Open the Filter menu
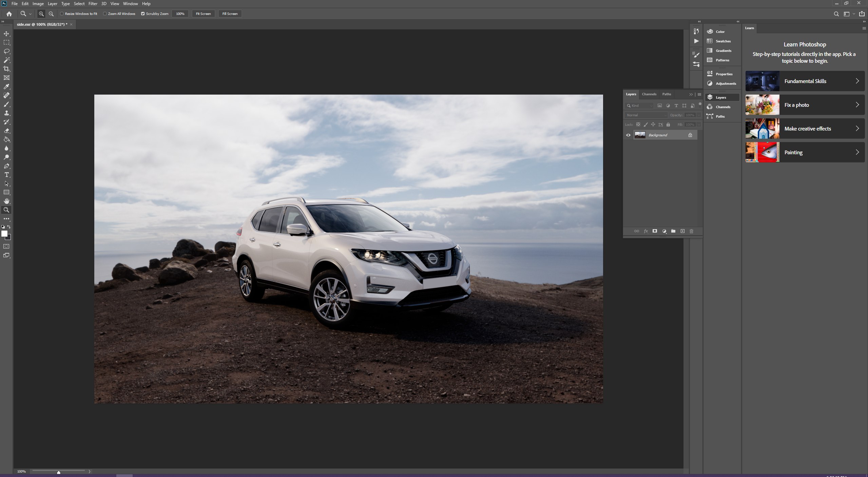Viewport: 868px width, 477px height. tap(93, 4)
